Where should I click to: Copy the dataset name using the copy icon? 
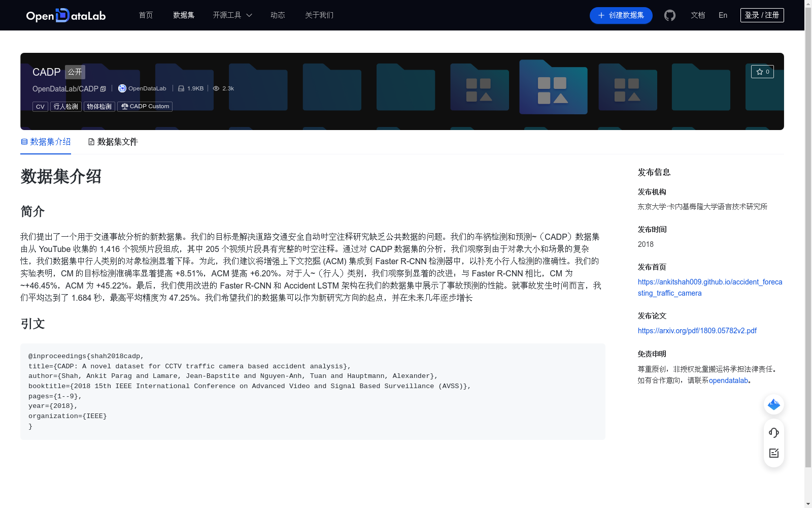[103, 88]
